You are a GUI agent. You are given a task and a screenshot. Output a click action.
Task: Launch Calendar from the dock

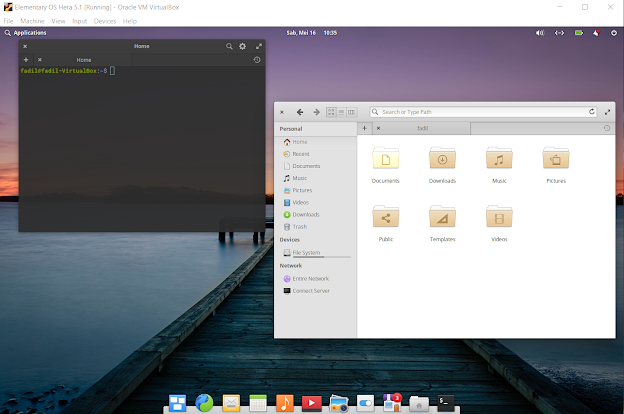pos(258,403)
